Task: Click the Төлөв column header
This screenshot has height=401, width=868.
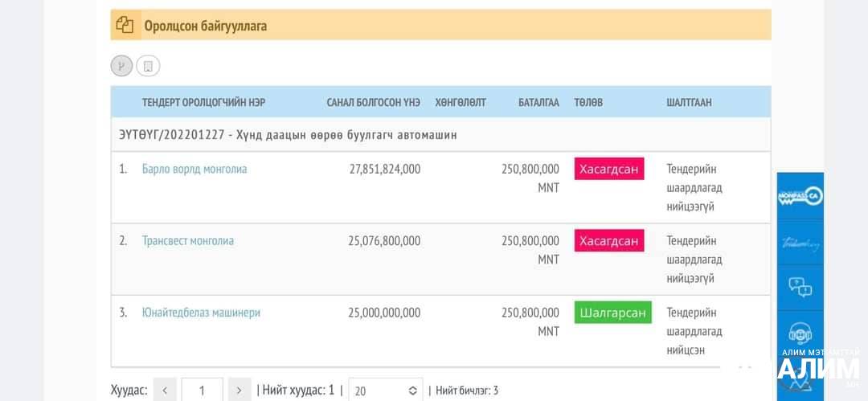Action: [x=588, y=103]
